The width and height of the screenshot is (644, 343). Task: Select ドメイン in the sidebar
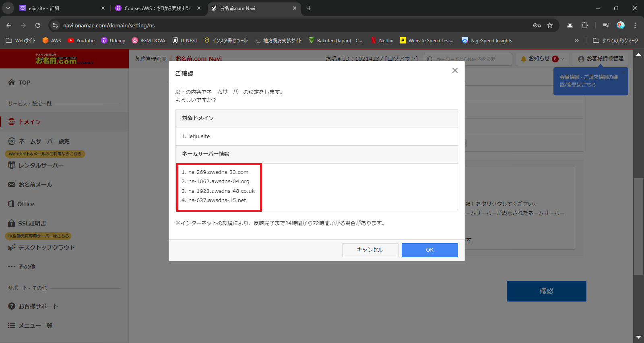click(x=24, y=122)
